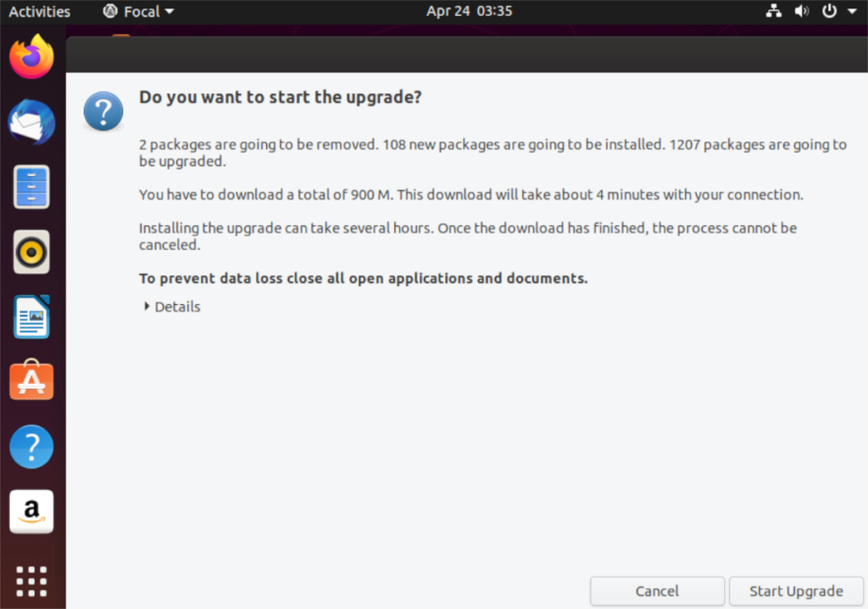This screenshot has width=868, height=609.
Task: Open the Files application from the dock
Action: click(31, 186)
